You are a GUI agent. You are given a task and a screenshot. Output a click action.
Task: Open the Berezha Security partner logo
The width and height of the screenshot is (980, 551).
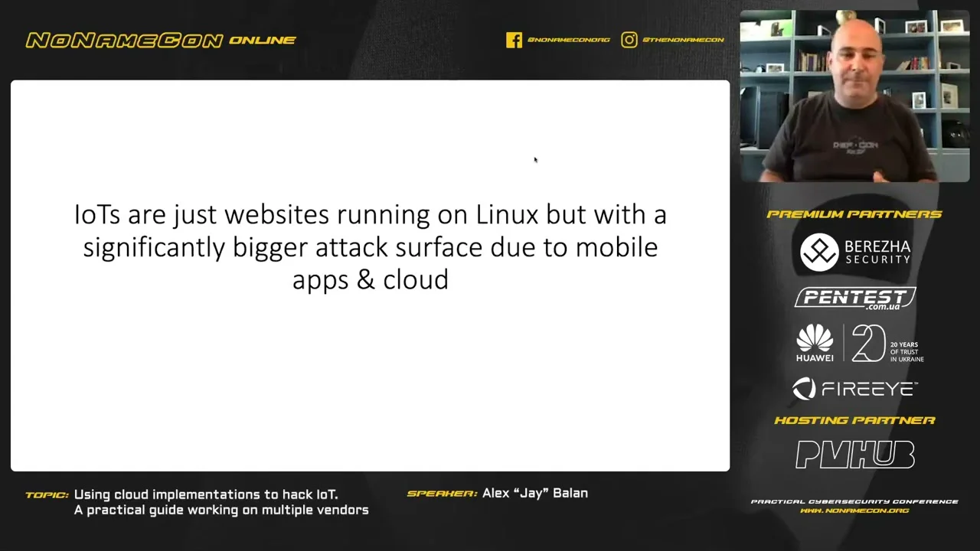854,252
